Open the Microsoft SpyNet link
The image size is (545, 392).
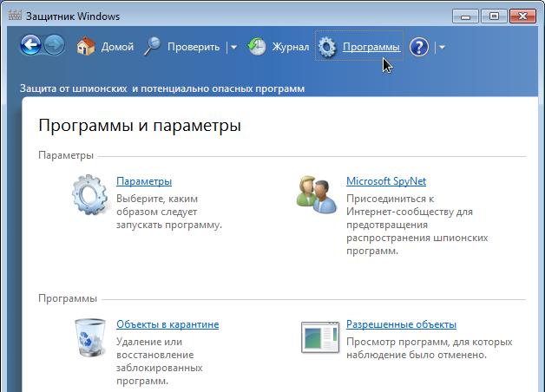tap(386, 181)
